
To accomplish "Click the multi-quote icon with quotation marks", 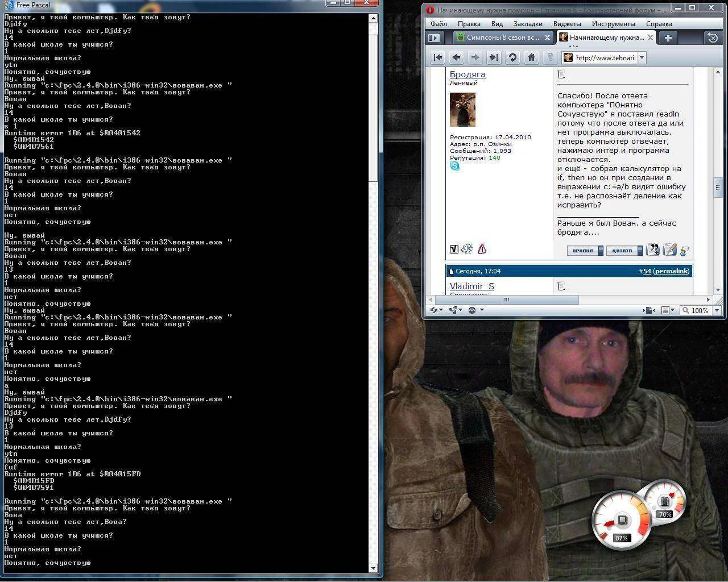I will point(653,250).
